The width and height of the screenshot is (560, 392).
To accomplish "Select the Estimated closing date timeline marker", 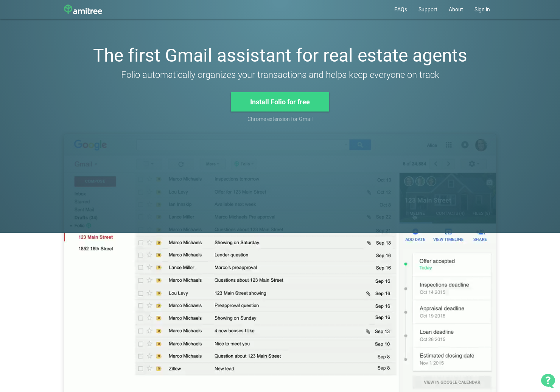I will point(406,359).
